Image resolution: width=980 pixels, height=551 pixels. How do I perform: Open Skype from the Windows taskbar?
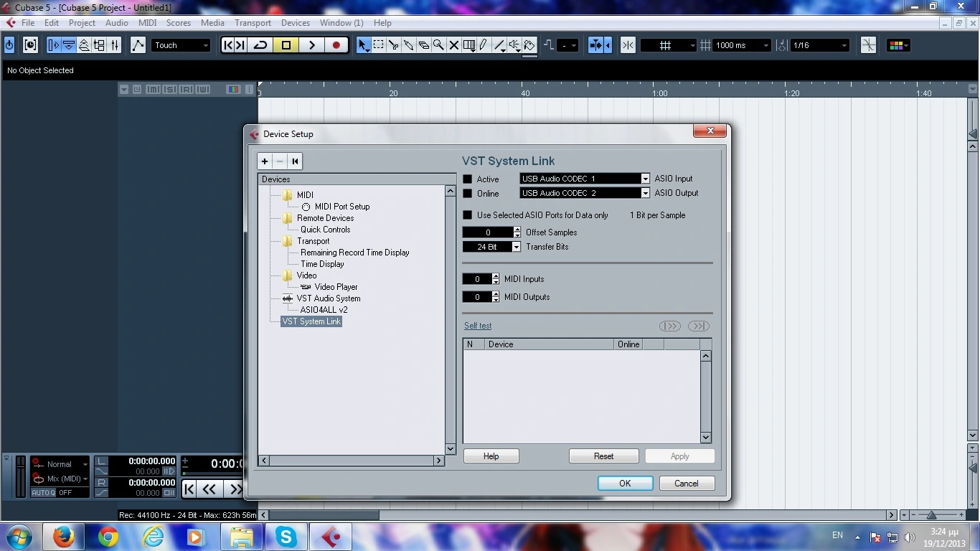286,536
